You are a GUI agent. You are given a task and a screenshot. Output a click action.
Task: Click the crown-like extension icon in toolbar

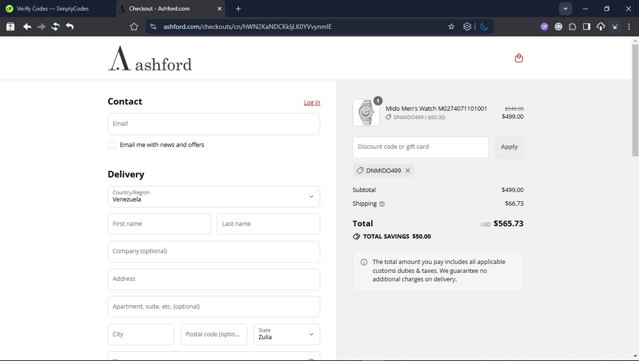(x=615, y=26)
